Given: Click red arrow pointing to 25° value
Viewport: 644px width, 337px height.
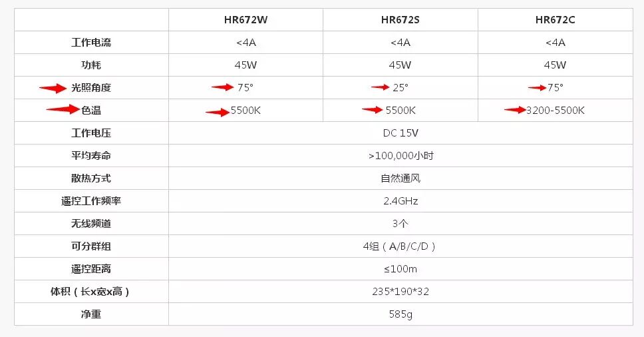Looking at the screenshot, I should click(381, 87).
